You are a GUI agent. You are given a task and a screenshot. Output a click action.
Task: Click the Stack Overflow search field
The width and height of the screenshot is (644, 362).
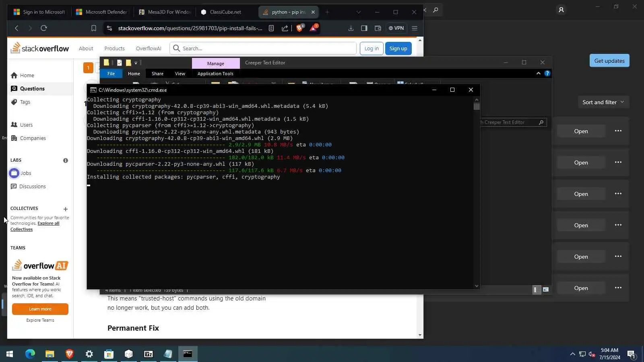tap(263, 48)
